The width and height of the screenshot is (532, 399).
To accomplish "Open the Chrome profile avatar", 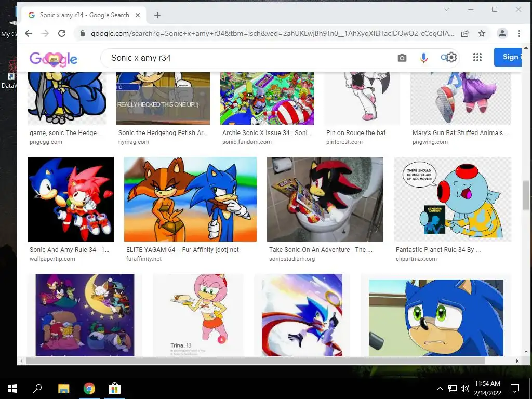I will click(x=502, y=33).
